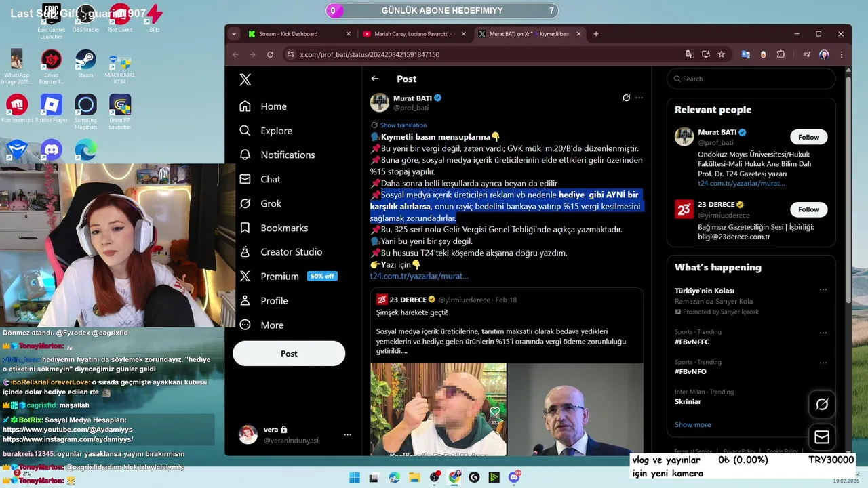Expand Chrome tab search dropdown
The height and width of the screenshot is (488, 868).
[234, 34]
